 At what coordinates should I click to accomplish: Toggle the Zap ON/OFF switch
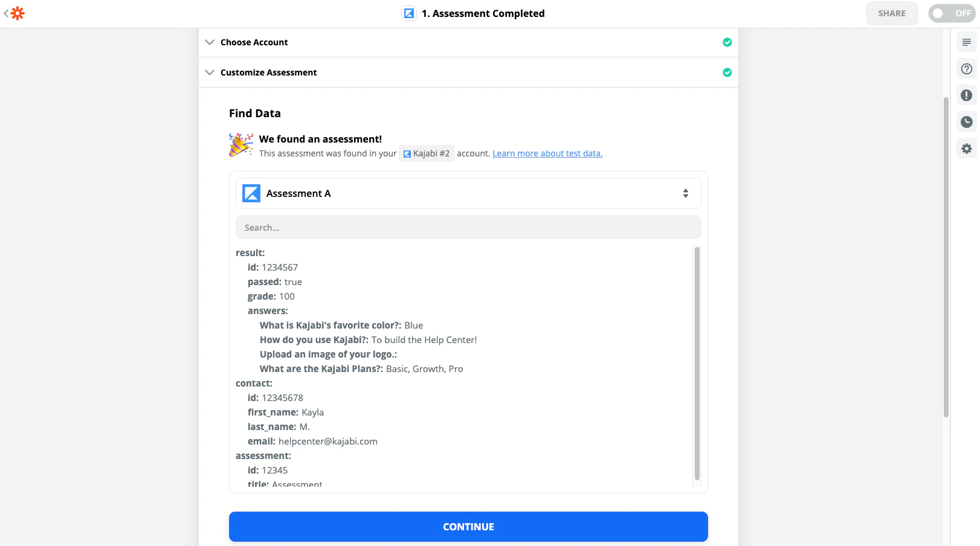point(952,13)
